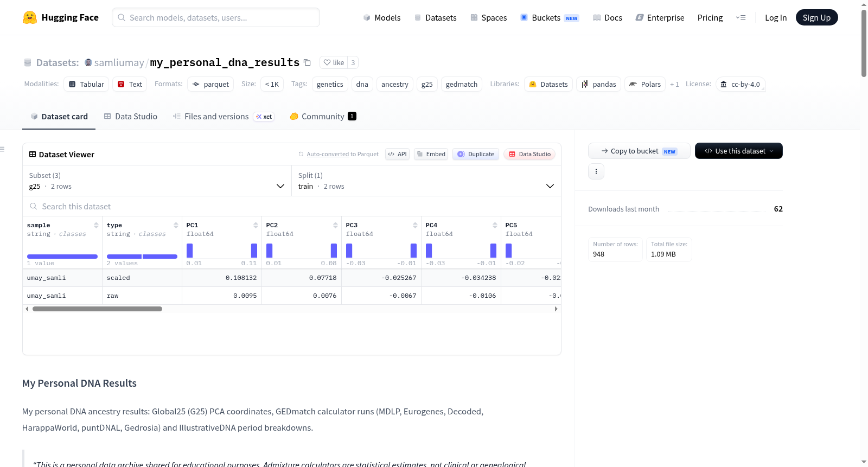Screen dimensions: 868x467
Task: Select the 'scaled' type cell
Action: (x=142, y=278)
